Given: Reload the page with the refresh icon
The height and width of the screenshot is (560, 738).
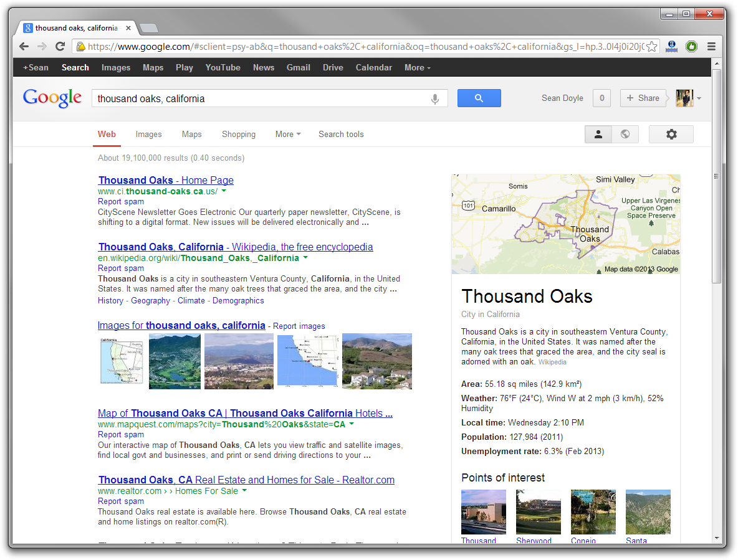Looking at the screenshot, I should 60,46.
